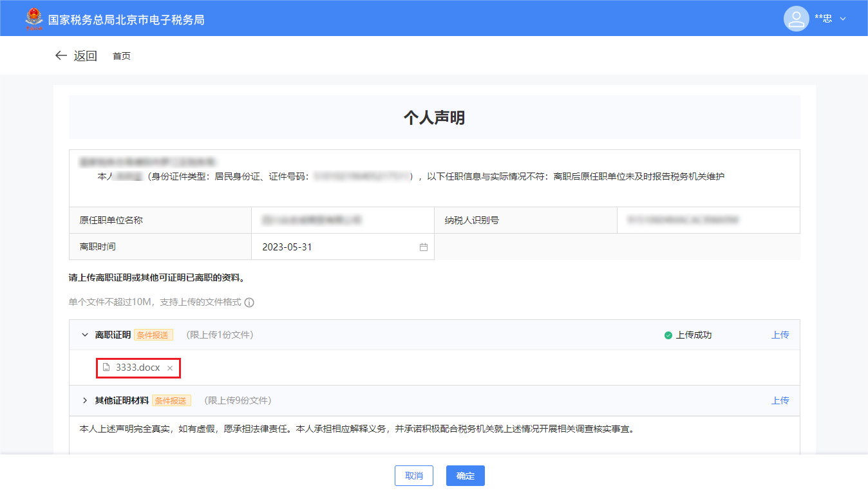This screenshot has width=868, height=495.
Task: Expand the 其他证明材料 section chevron
Action: click(x=84, y=400)
